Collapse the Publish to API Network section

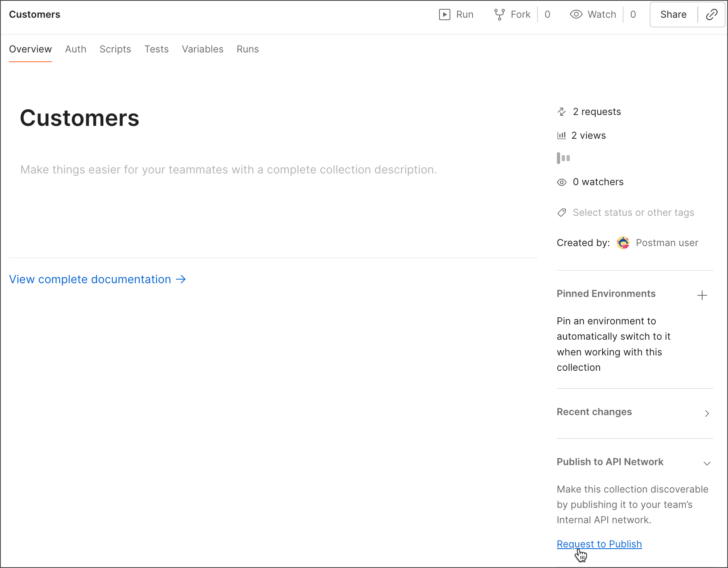(707, 463)
